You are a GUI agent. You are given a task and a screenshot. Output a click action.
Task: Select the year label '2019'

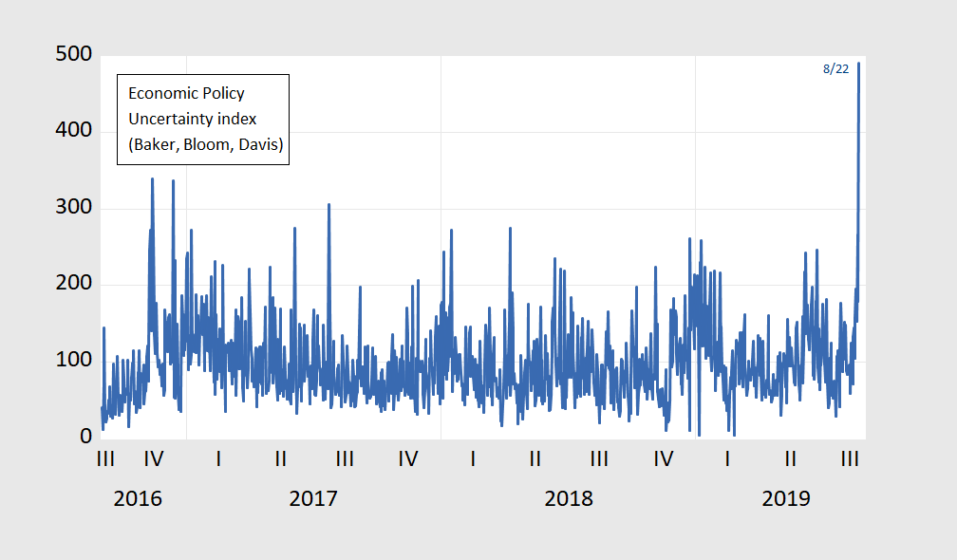coord(786,498)
